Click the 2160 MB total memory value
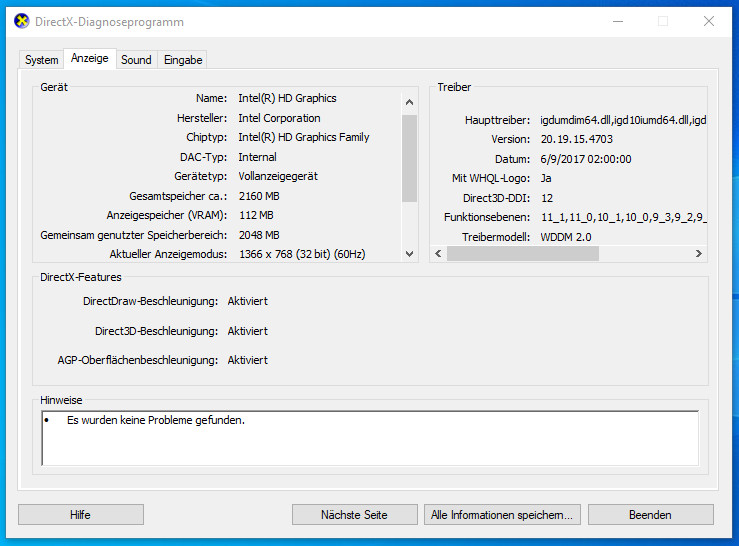Image resolution: width=739 pixels, height=546 pixels. pos(259,196)
